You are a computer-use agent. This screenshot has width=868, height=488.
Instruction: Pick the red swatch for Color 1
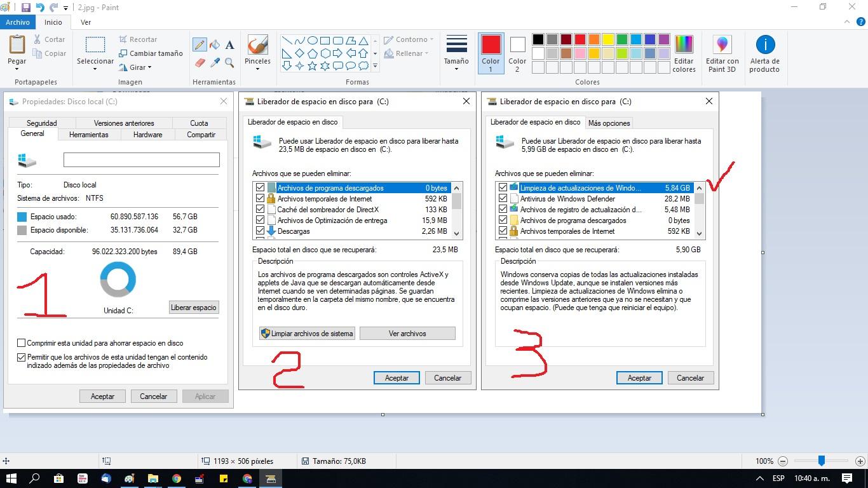[580, 39]
